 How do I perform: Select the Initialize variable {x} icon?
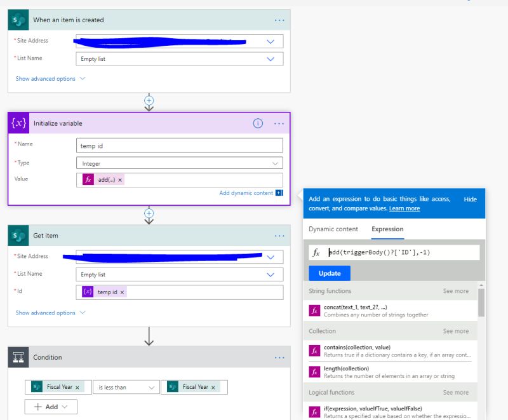17,123
